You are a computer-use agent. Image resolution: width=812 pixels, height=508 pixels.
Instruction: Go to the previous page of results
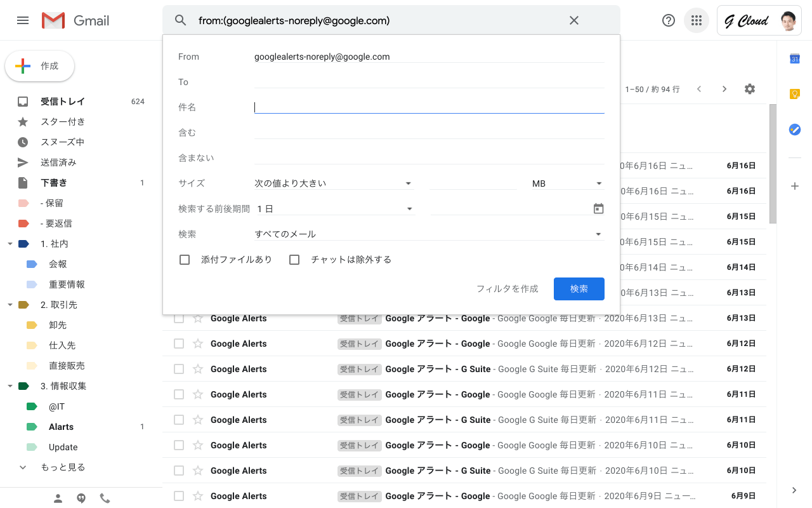pos(699,89)
